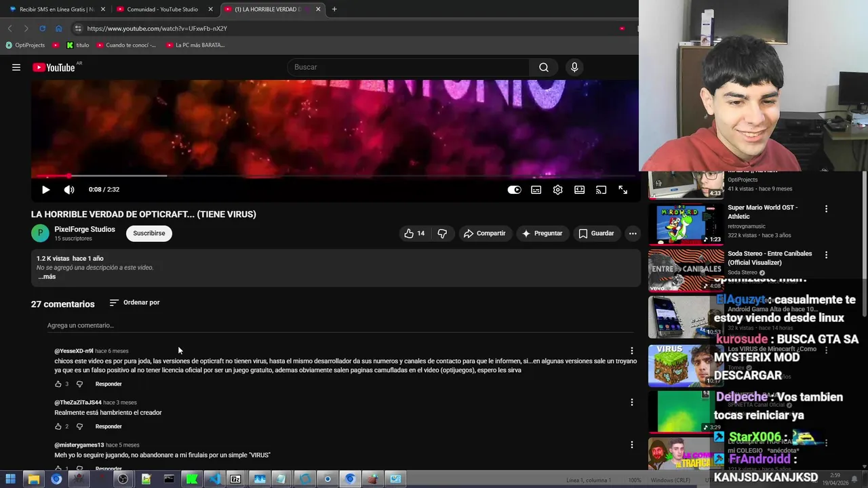Open Visual Studio Code from the taskbar
Viewport: 868px width, 488px height.
point(214,479)
